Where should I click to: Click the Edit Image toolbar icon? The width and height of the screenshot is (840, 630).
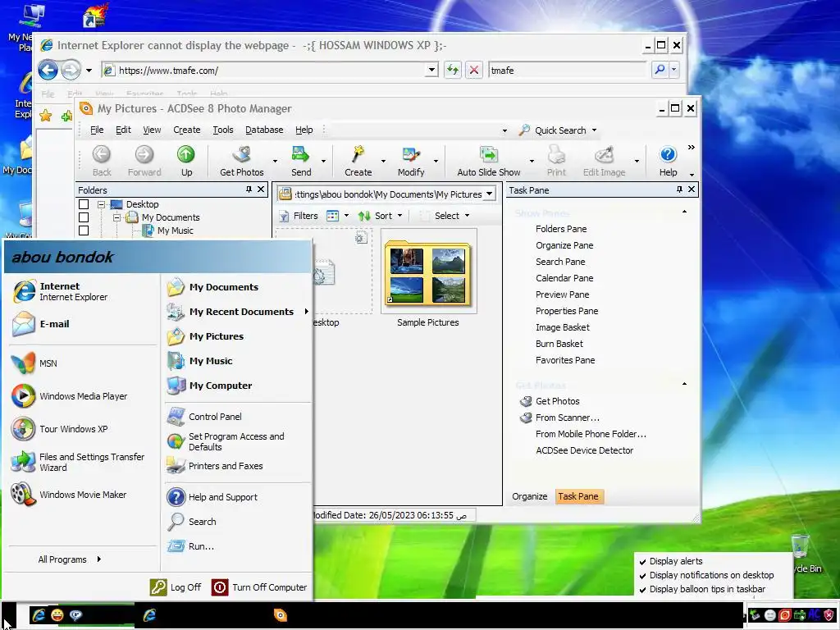pos(605,154)
